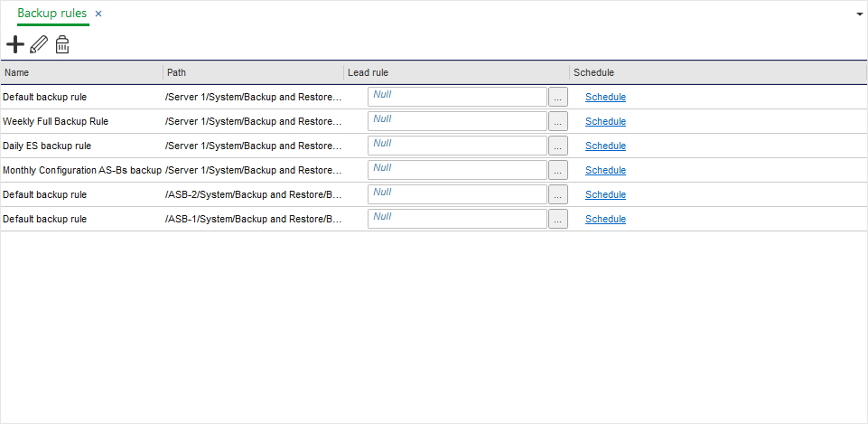The image size is (868, 424).
Task: Click Lead rule field of Weekly Full Backup Rule
Action: pos(457,121)
